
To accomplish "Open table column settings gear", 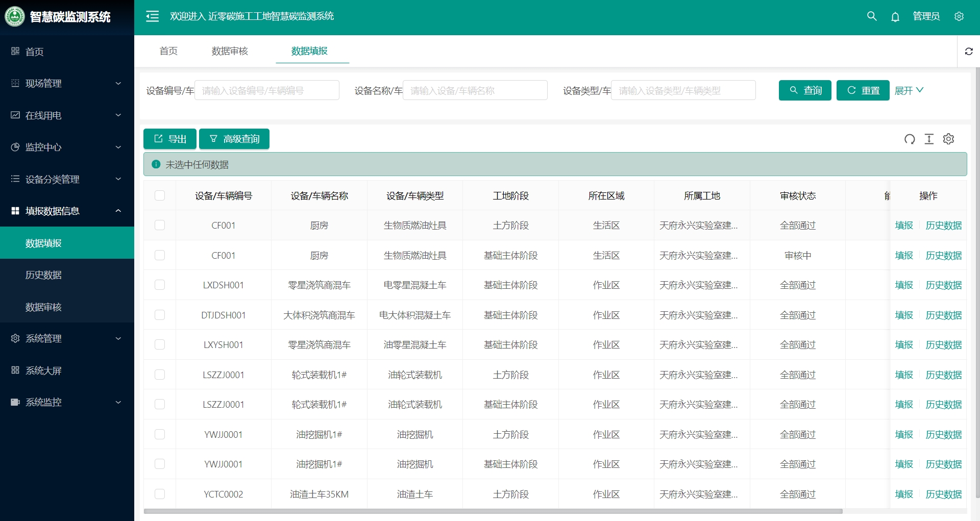I will point(948,139).
